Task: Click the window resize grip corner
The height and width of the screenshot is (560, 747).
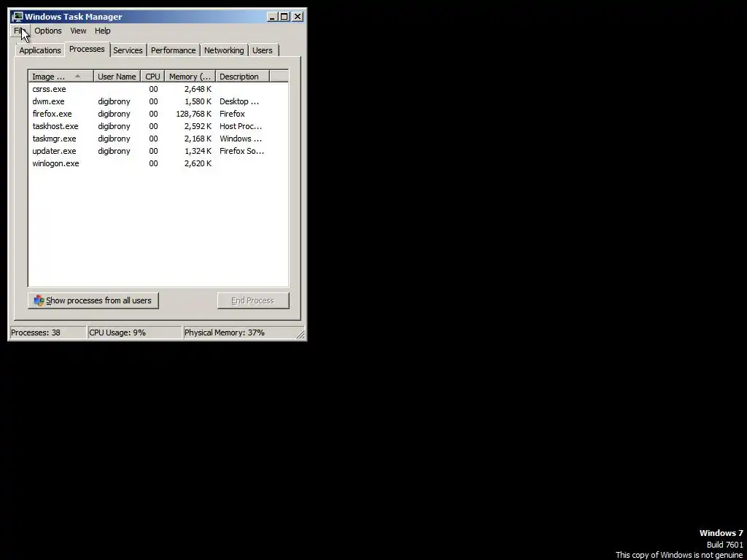Action: click(300, 334)
